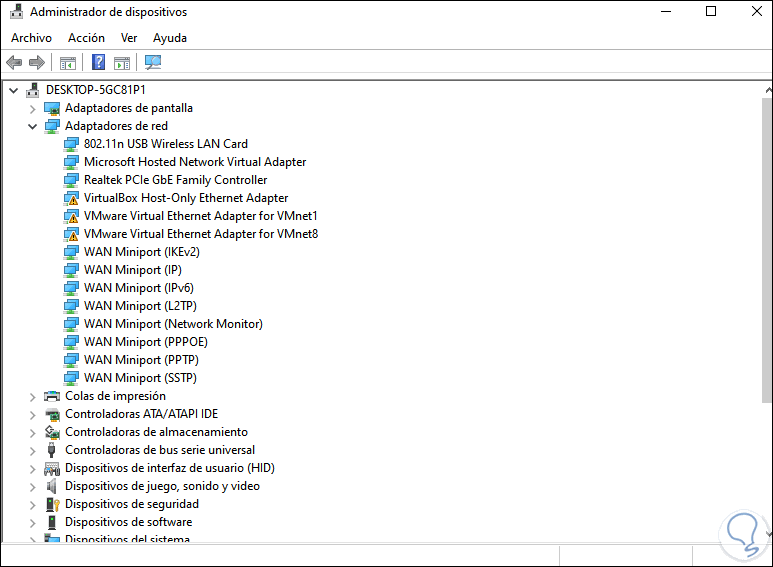
Task: Minimize the Administrador de dispositivos window
Action: click(666, 11)
